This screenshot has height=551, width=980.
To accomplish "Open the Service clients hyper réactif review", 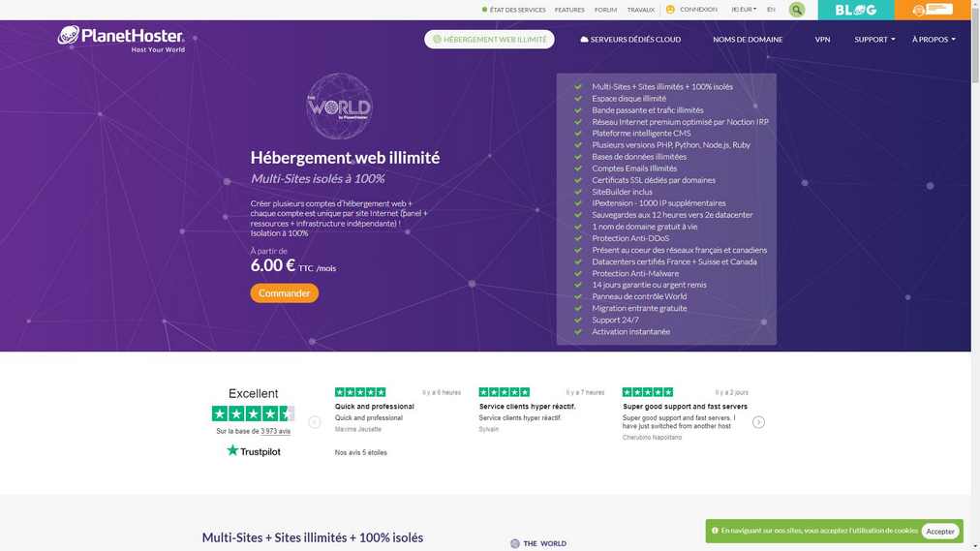I will click(x=527, y=406).
